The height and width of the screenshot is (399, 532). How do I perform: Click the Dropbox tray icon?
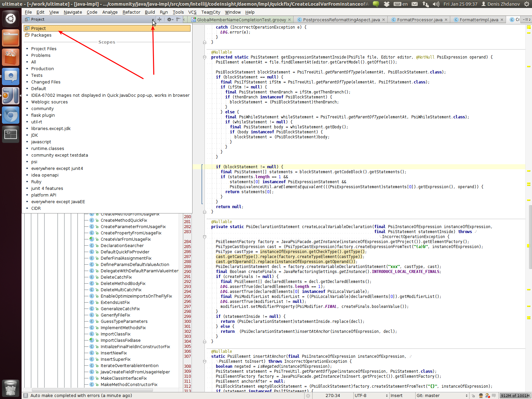pyautogui.click(x=386, y=4)
